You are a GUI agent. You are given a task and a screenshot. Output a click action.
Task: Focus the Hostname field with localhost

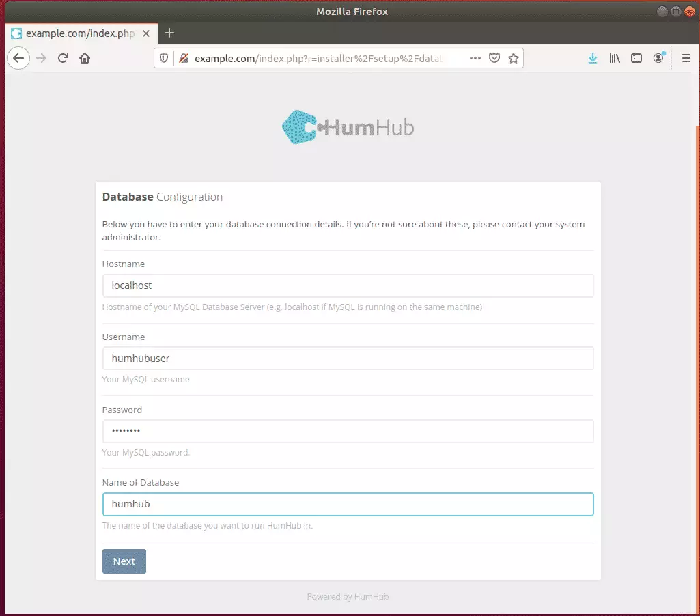(x=348, y=285)
